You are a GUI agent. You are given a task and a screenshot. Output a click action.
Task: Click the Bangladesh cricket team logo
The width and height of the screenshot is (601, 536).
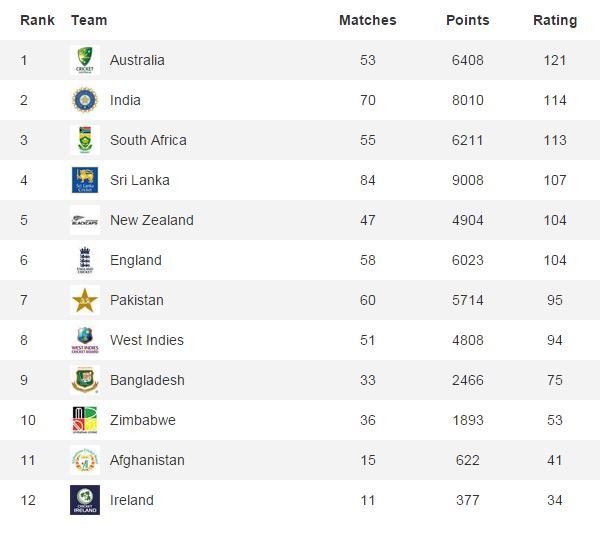pos(85,380)
